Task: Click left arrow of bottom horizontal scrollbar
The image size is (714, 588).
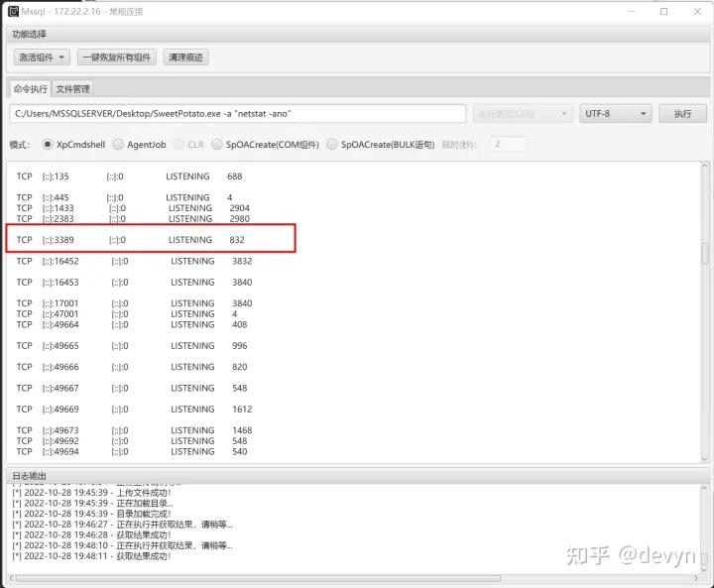Action: click(11, 578)
